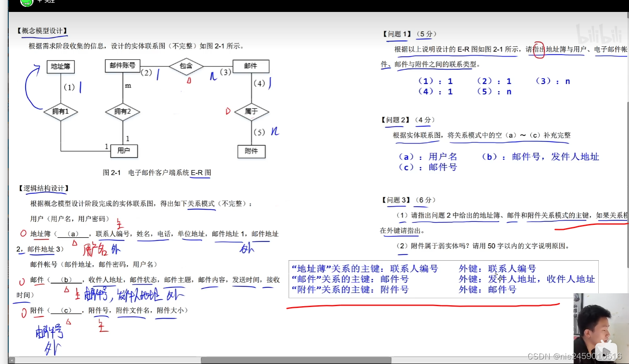The height and width of the screenshot is (364, 629).
Task: Select the 【问题 2】 heading
Action: pos(396,120)
